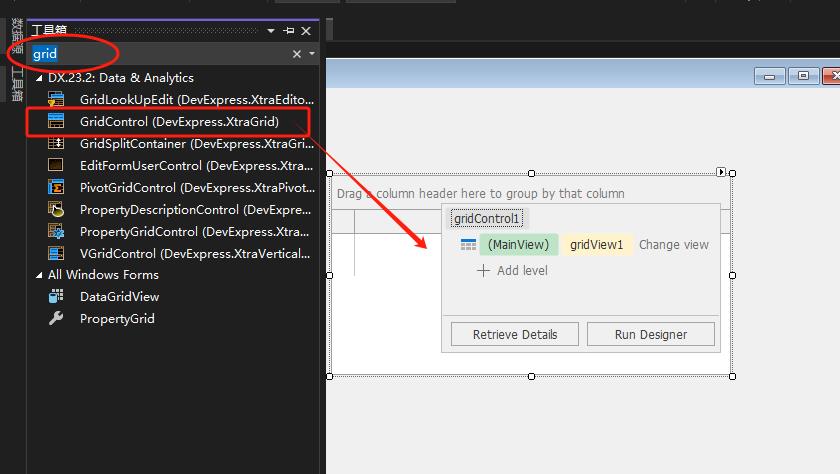Select EditFormUserControl icon in toolbox
This screenshot has width=840, height=474.
pos(56,166)
